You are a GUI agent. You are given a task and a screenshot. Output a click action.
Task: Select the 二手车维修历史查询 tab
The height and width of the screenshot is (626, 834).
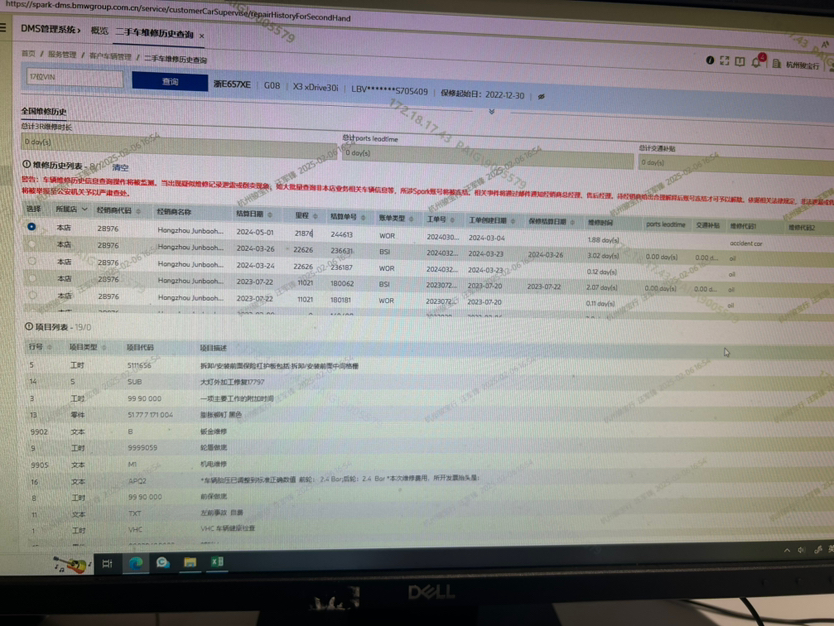154,34
